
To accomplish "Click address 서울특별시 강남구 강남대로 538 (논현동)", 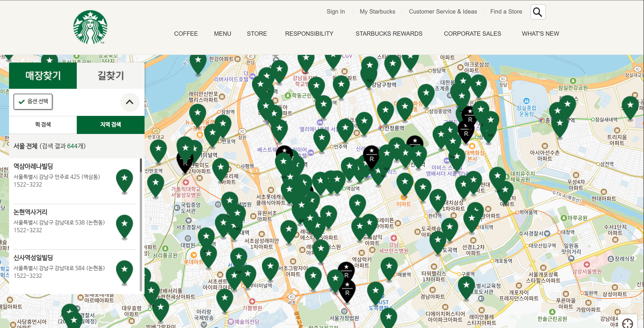I will pos(59,223).
